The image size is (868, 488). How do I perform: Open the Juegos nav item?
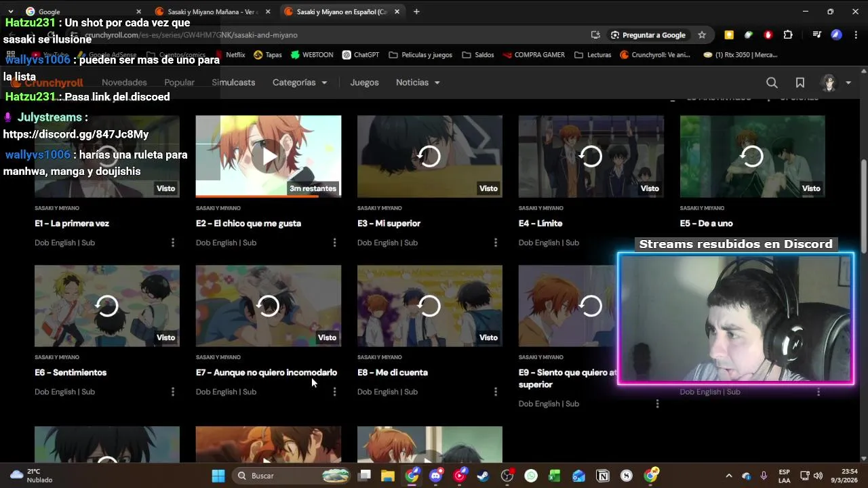[x=364, y=82]
